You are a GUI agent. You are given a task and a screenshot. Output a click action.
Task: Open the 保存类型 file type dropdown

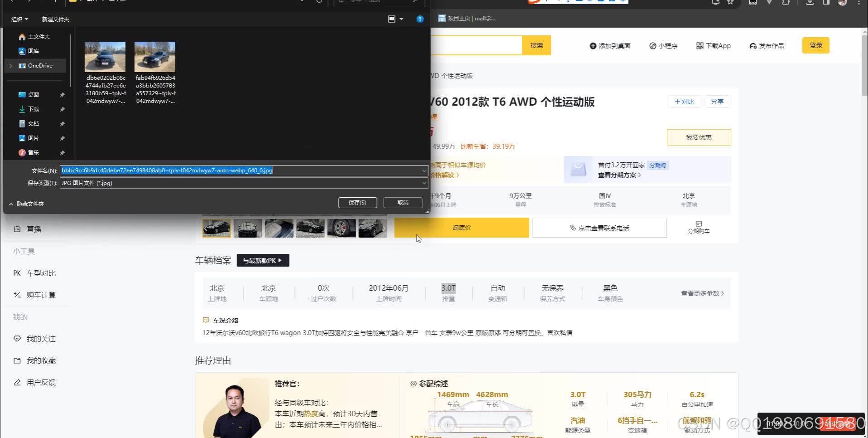(423, 183)
